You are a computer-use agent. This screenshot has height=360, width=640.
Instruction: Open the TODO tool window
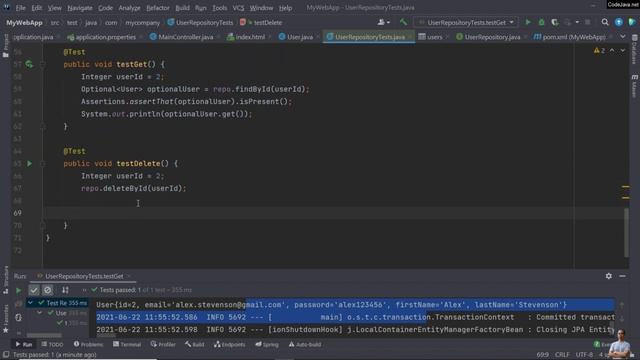[52, 344]
